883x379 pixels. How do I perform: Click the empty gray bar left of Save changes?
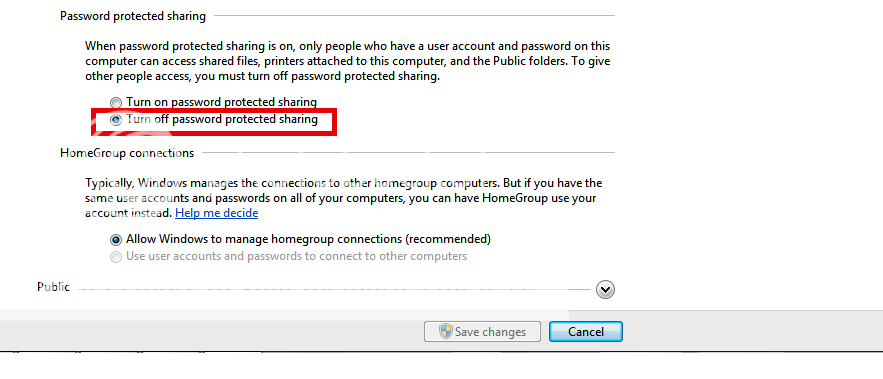[x=211, y=331]
